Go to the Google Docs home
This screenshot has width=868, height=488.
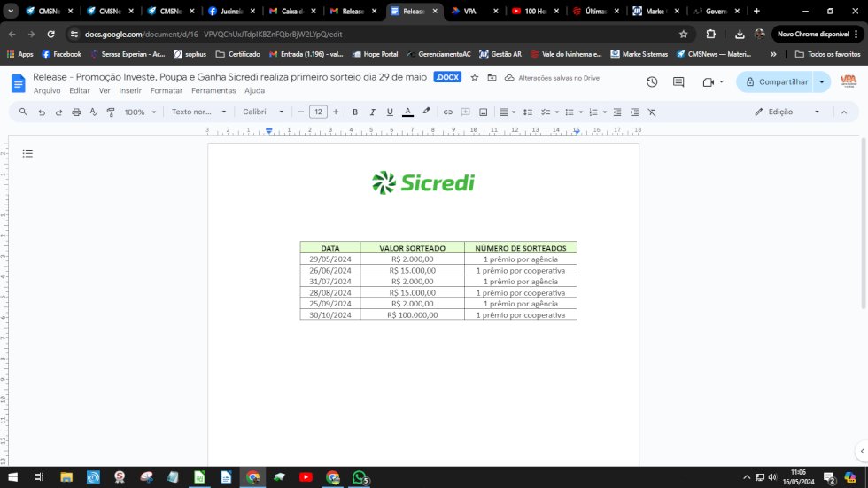19,83
